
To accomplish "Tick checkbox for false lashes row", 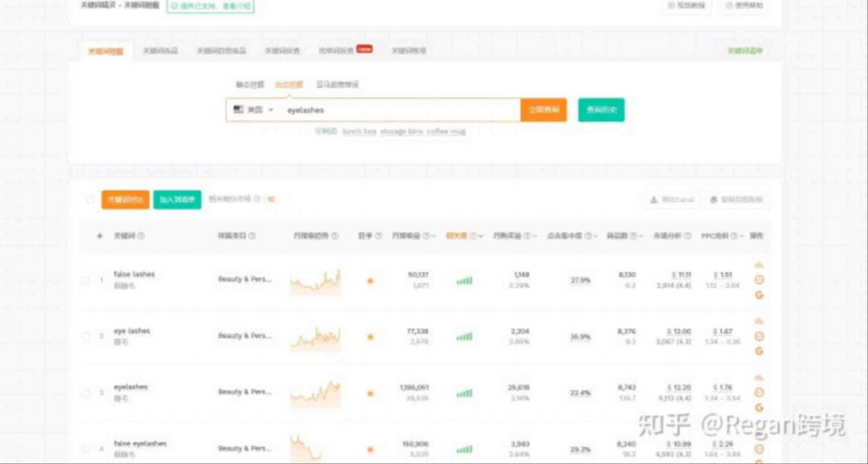I will (86, 280).
